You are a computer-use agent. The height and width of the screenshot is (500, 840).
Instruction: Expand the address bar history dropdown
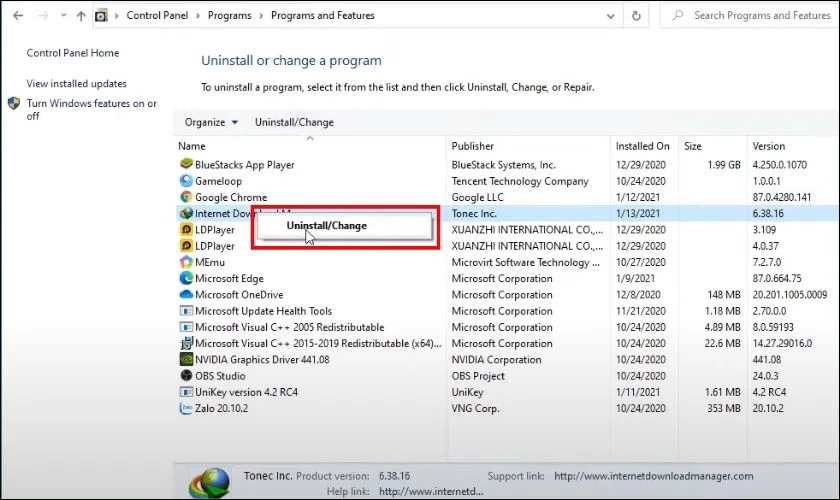pos(610,16)
